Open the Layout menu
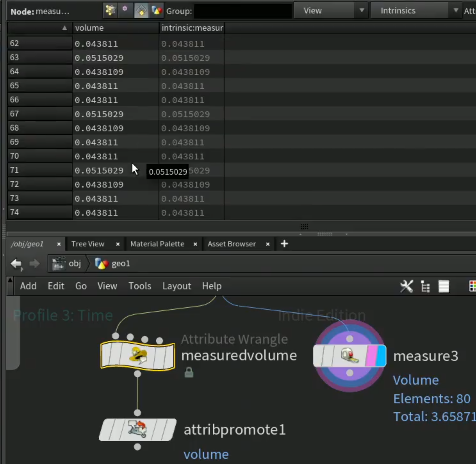476x464 pixels. pyautogui.click(x=176, y=286)
